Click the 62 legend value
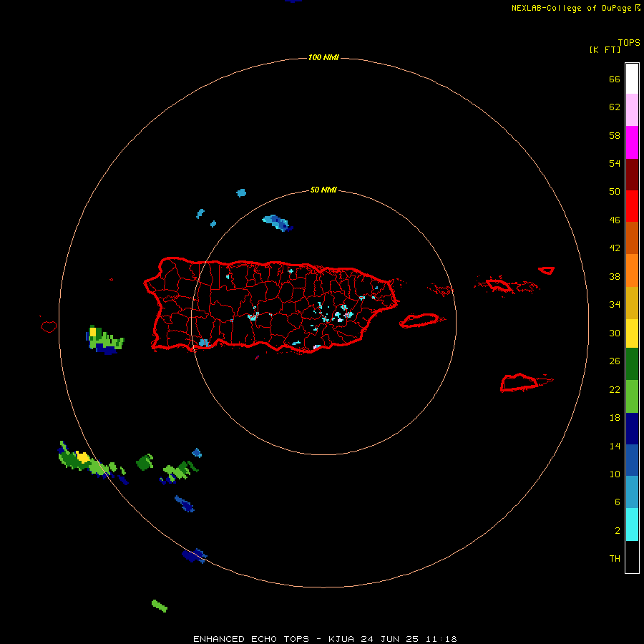Screen dimensions: 644x644 click(615, 107)
